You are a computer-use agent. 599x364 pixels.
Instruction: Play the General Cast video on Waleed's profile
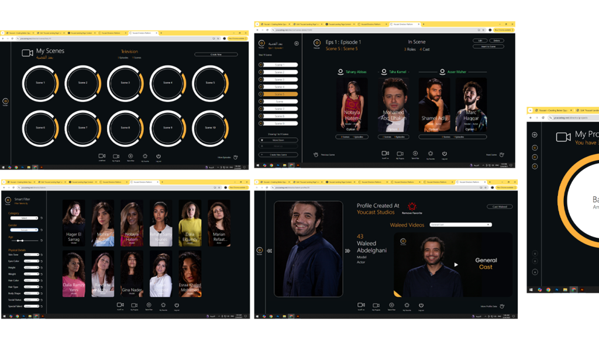pyautogui.click(x=456, y=264)
